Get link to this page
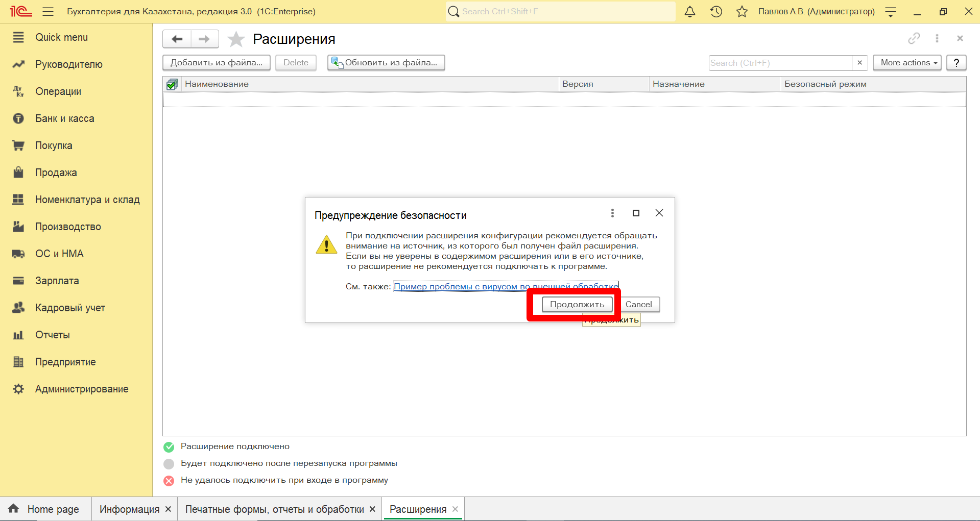This screenshot has height=521, width=980. pyautogui.click(x=914, y=38)
